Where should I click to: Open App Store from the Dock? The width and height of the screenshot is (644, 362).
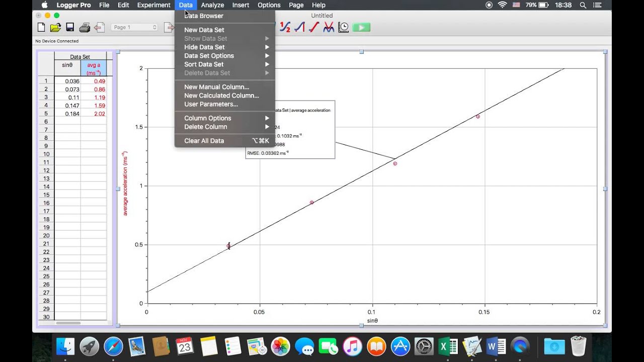[x=400, y=346]
